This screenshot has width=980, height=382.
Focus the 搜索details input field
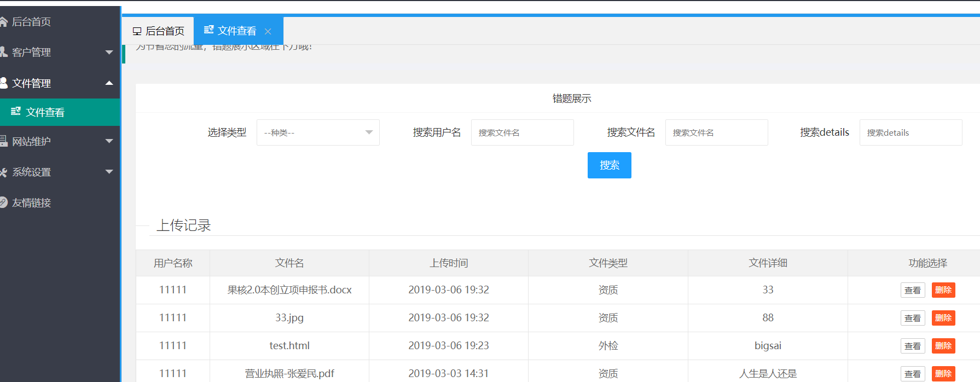(911, 132)
